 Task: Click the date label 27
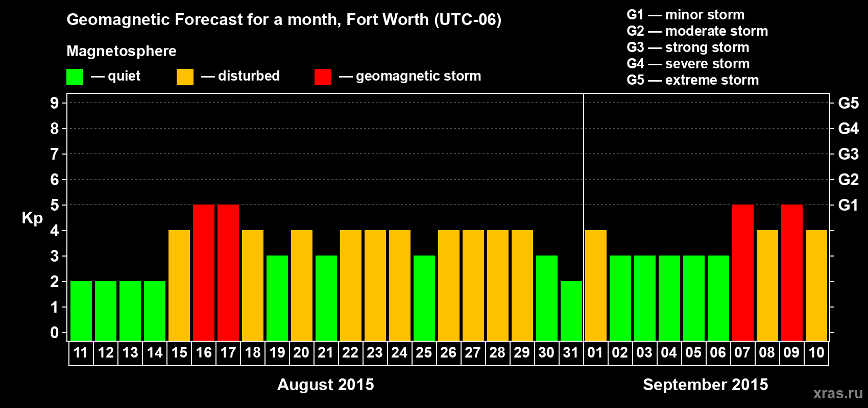tap(473, 352)
